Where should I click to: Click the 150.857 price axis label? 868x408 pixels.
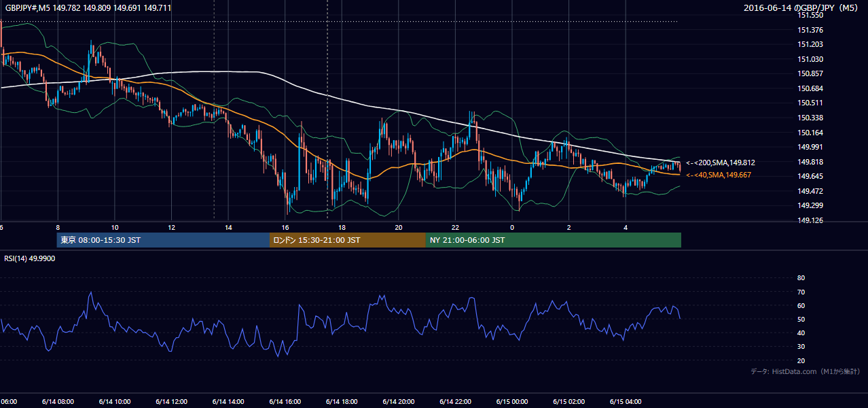coord(810,73)
